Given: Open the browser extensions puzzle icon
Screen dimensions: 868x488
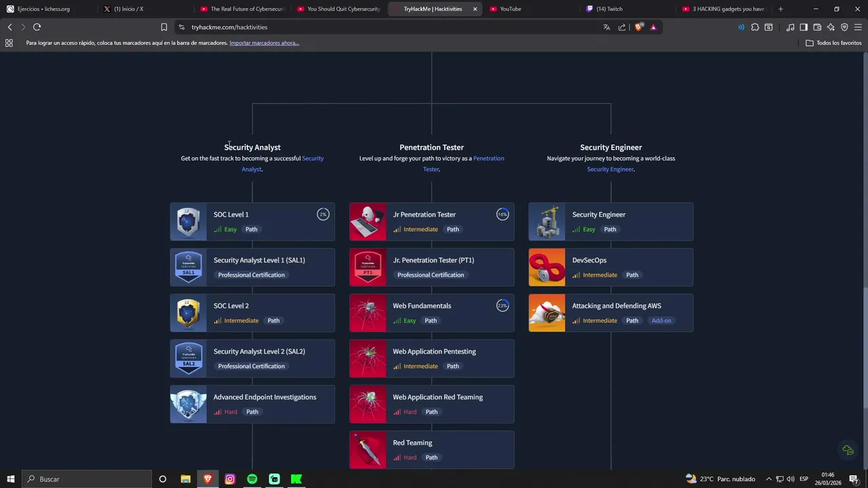Looking at the screenshot, I should 755,27.
